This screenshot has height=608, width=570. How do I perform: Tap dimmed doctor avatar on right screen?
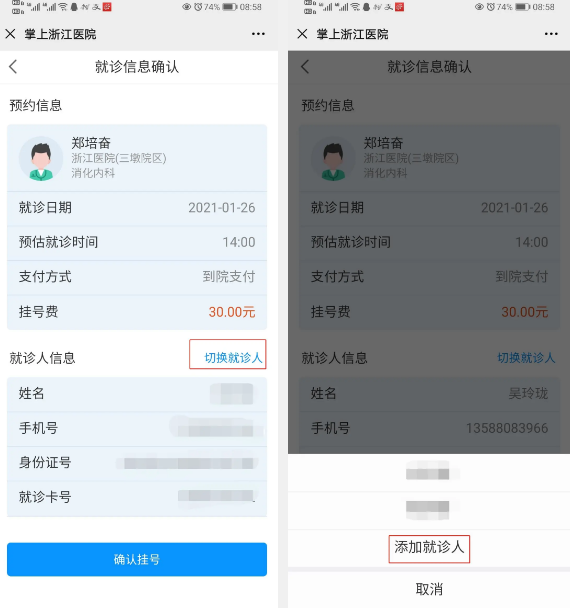click(333, 158)
